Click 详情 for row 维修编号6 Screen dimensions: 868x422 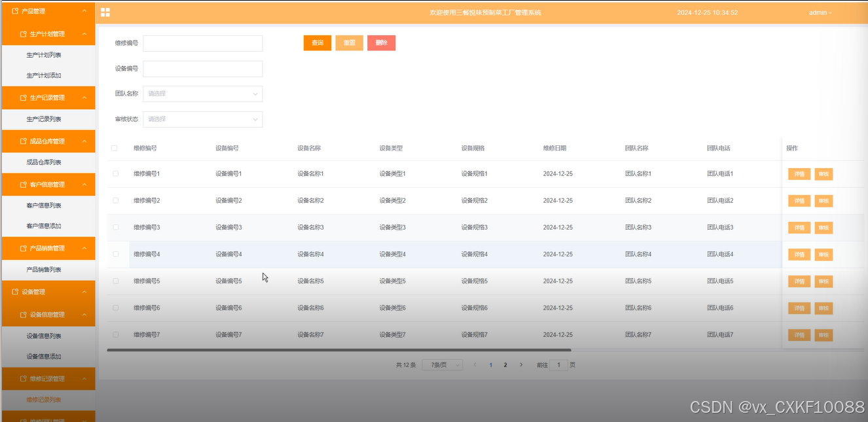coord(799,308)
